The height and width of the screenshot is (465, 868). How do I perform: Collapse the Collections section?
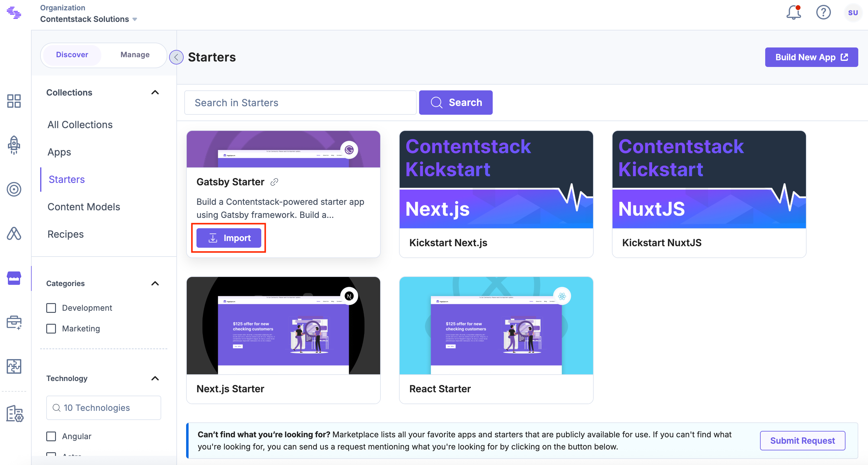[155, 93]
